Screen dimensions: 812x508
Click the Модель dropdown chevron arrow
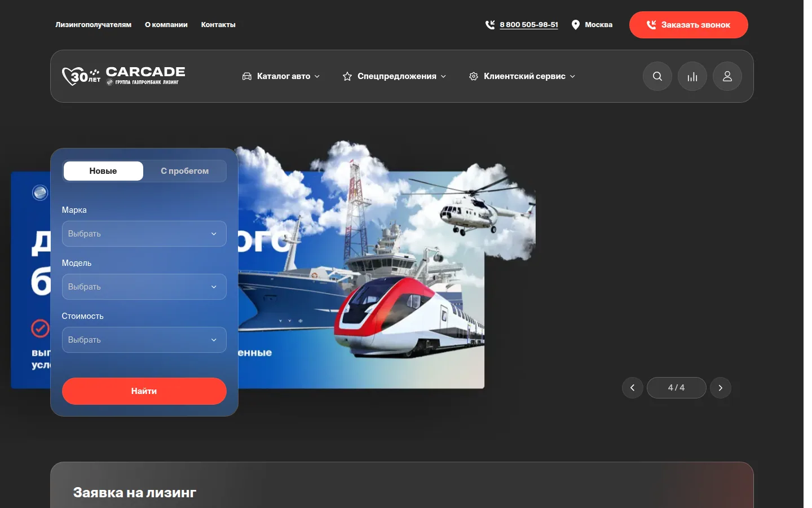click(214, 287)
